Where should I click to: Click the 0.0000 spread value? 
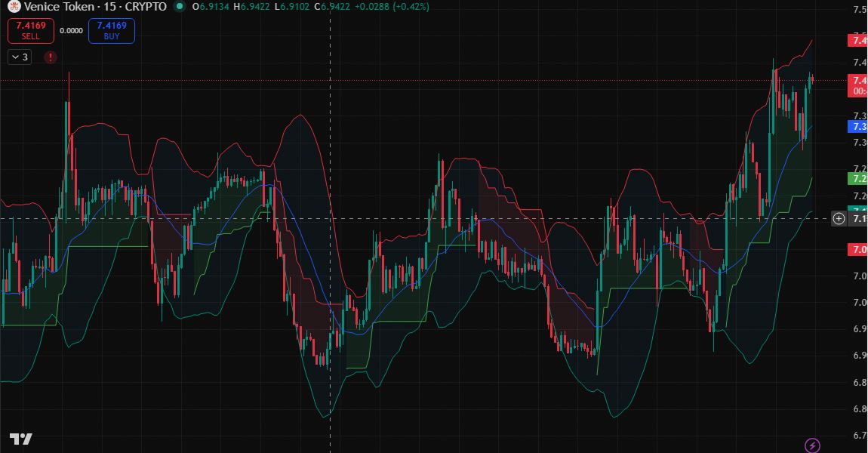click(x=71, y=31)
